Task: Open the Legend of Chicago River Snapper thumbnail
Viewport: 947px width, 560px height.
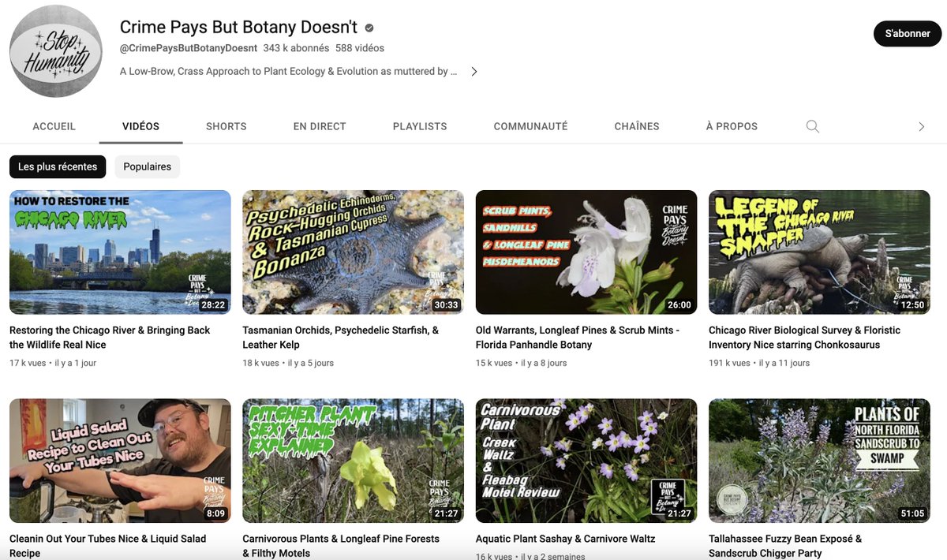Action: point(819,252)
